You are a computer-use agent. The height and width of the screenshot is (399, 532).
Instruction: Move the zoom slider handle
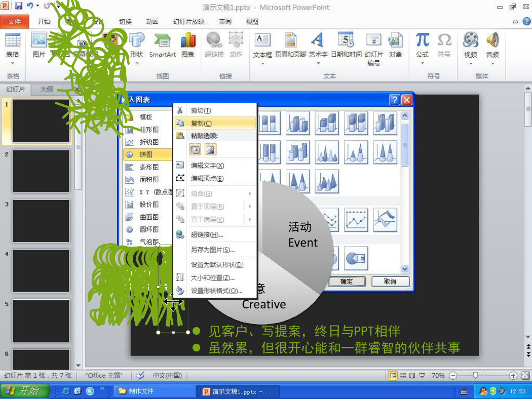(475, 375)
